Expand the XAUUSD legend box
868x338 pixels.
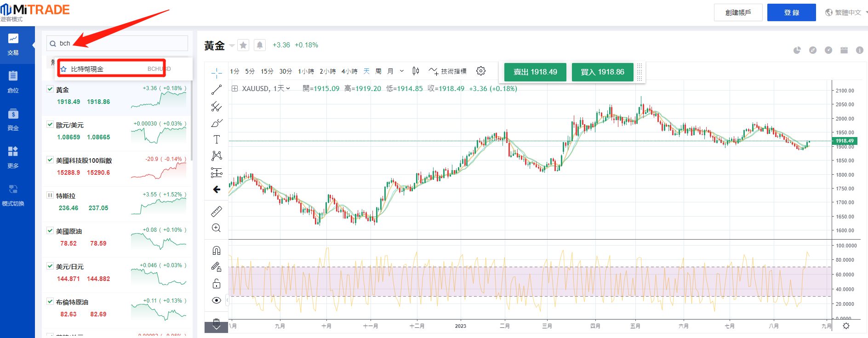(234, 89)
